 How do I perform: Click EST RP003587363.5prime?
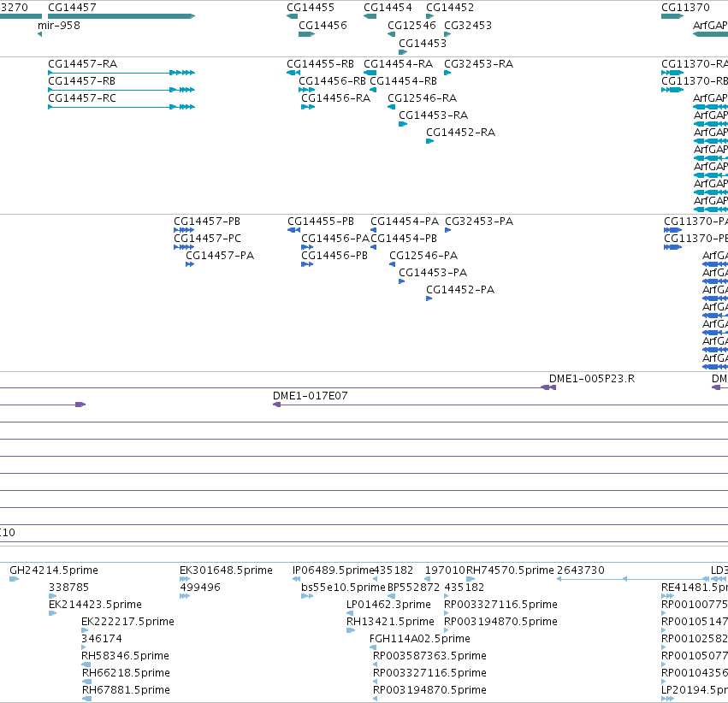click(x=430, y=656)
